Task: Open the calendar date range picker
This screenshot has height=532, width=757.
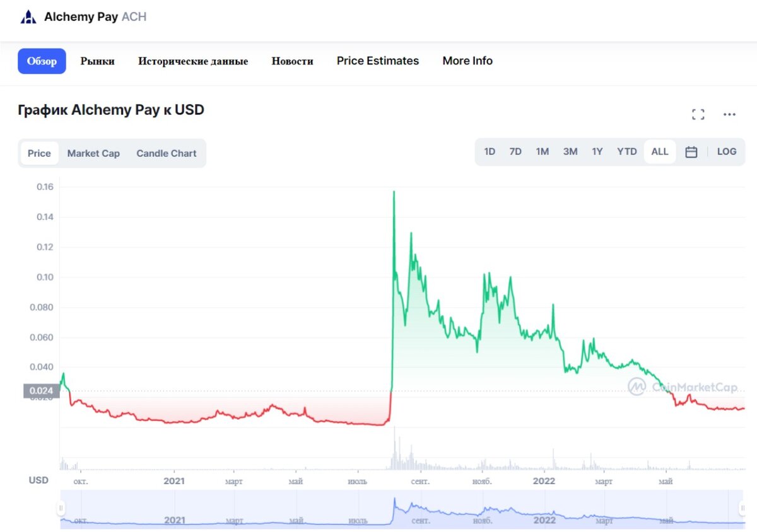Action: (x=691, y=152)
